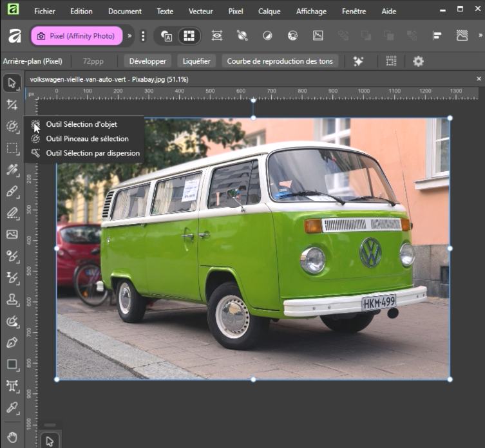This screenshot has width=485, height=448.
Task: Toggle the grid layout button in top toolbar
Action: (x=189, y=36)
